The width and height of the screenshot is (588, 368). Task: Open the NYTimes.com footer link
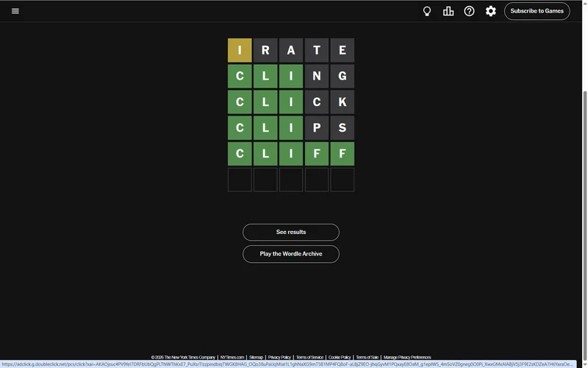click(x=232, y=357)
